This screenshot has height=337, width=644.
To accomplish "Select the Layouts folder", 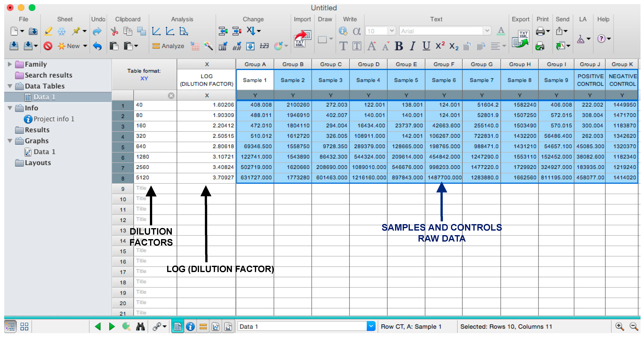I will pyautogui.click(x=38, y=163).
